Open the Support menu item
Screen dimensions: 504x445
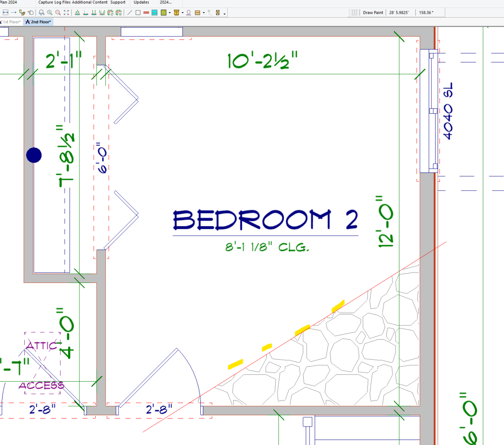click(118, 3)
